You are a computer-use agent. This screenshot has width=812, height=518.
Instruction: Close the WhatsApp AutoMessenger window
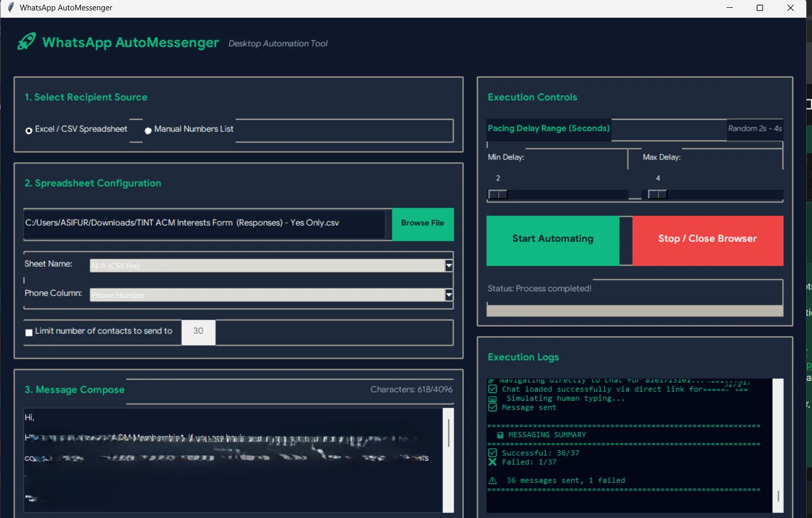(x=791, y=8)
